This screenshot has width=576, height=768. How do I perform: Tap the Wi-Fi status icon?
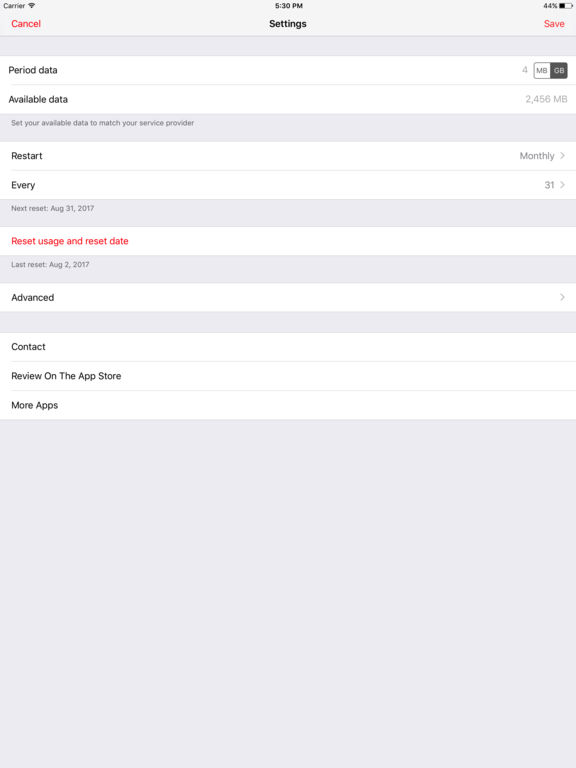pyautogui.click(x=32, y=6)
